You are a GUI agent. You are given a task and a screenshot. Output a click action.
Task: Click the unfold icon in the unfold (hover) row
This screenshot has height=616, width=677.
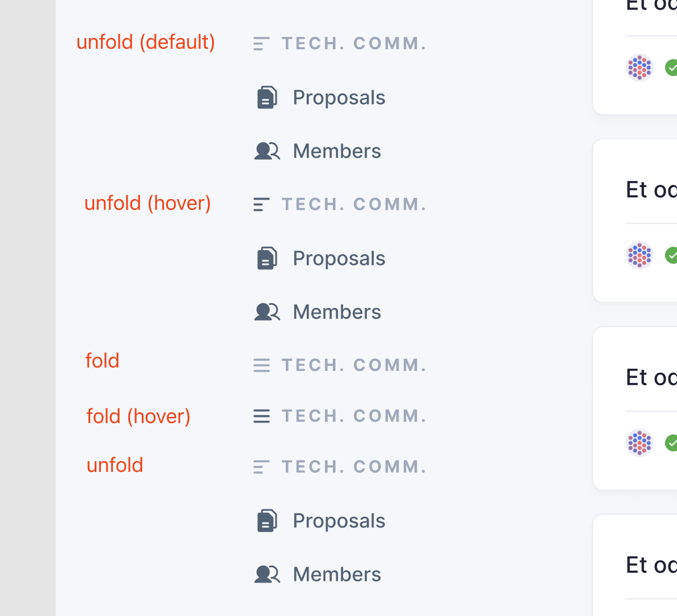(261, 204)
